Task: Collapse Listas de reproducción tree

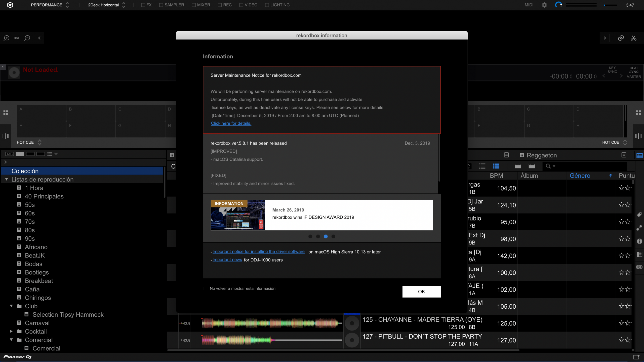Action: (x=7, y=179)
